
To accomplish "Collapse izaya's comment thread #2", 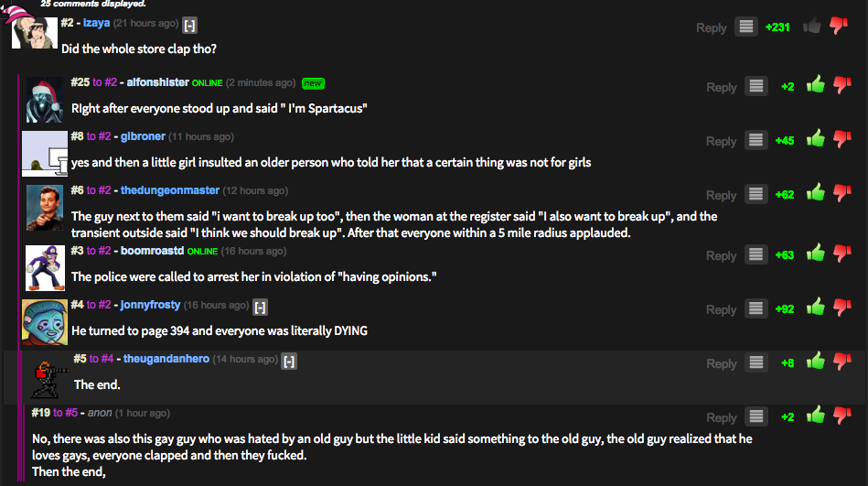I will coord(189,24).
